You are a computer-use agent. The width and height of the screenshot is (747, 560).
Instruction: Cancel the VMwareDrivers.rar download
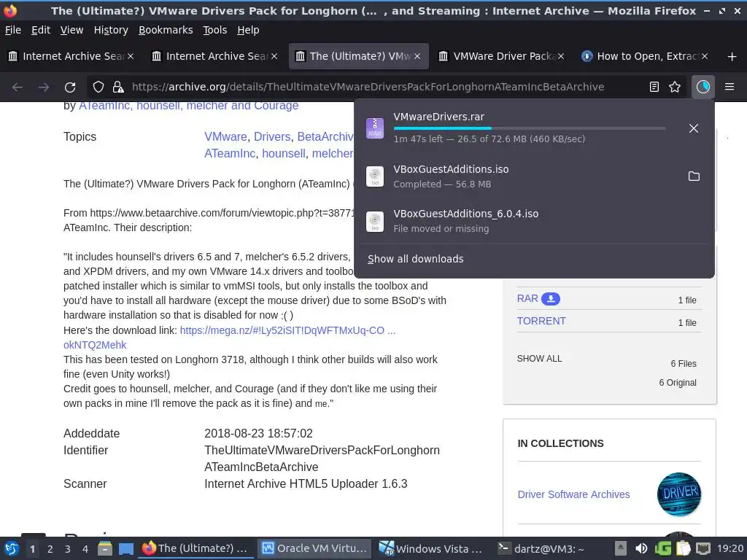coord(694,128)
